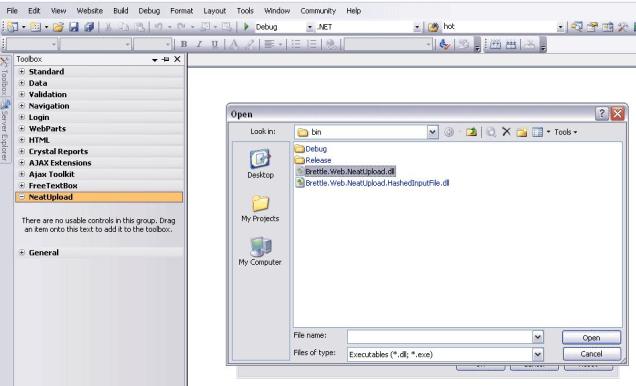Click the File name input field
636x386 pixels.
click(x=440, y=337)
